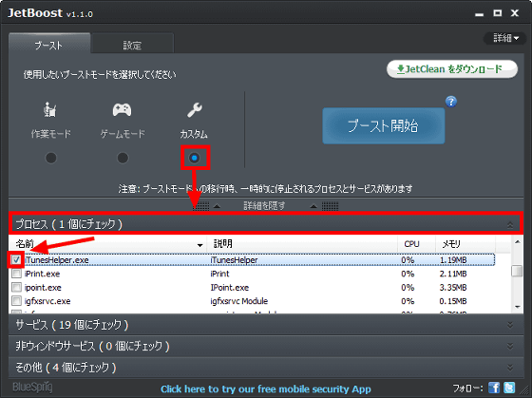This screenshot has height=398, width=532.
Task: Open the 詳細 dropdown menu
Action: (505, 38)
